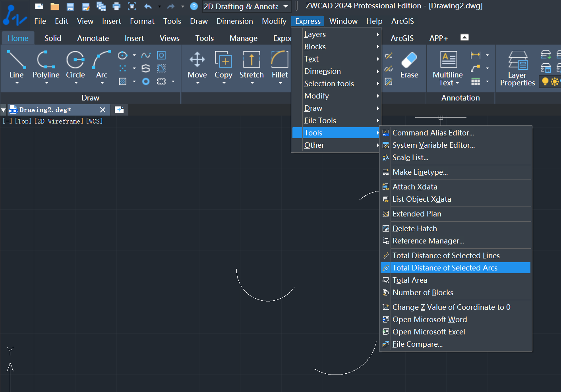Click the Leader annotation icon

pyautogui.click(x=476, y=68)
